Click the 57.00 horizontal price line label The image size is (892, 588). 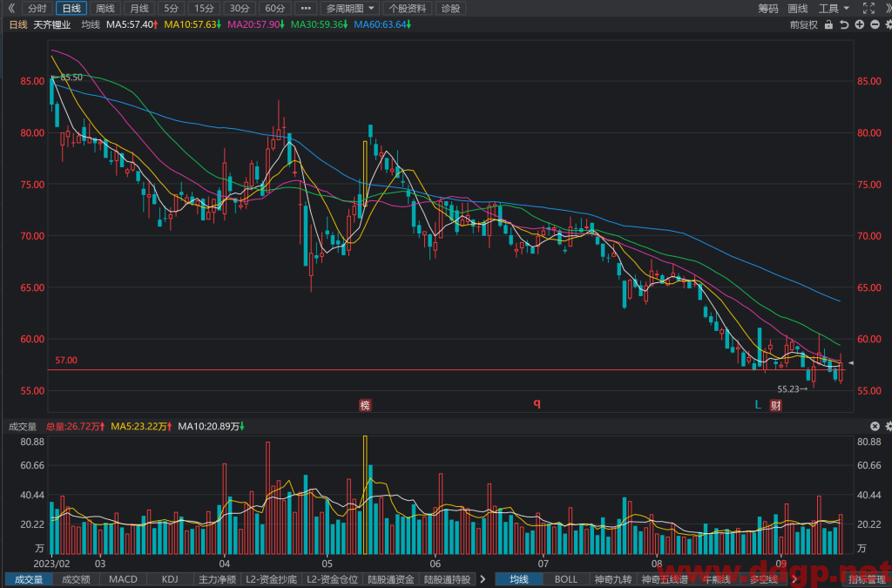(66, 360)
